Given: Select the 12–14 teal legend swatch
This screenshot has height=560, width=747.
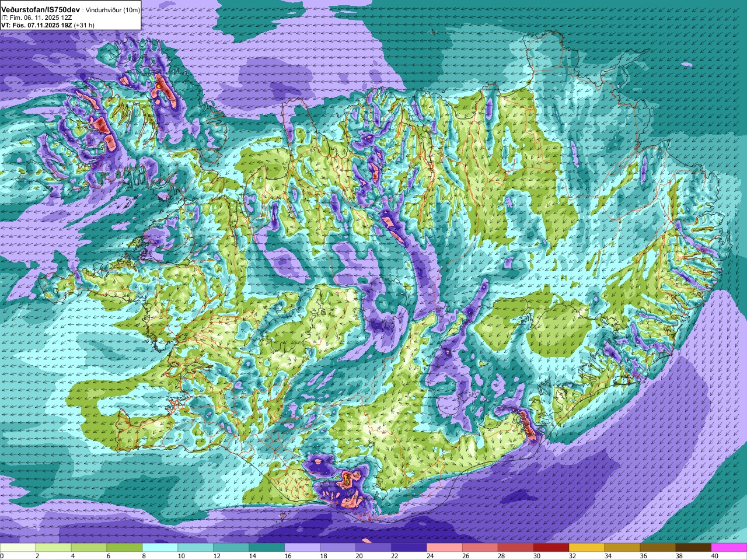Looking at the screenshot, I should pyautogui.click(x=231, y=548).
